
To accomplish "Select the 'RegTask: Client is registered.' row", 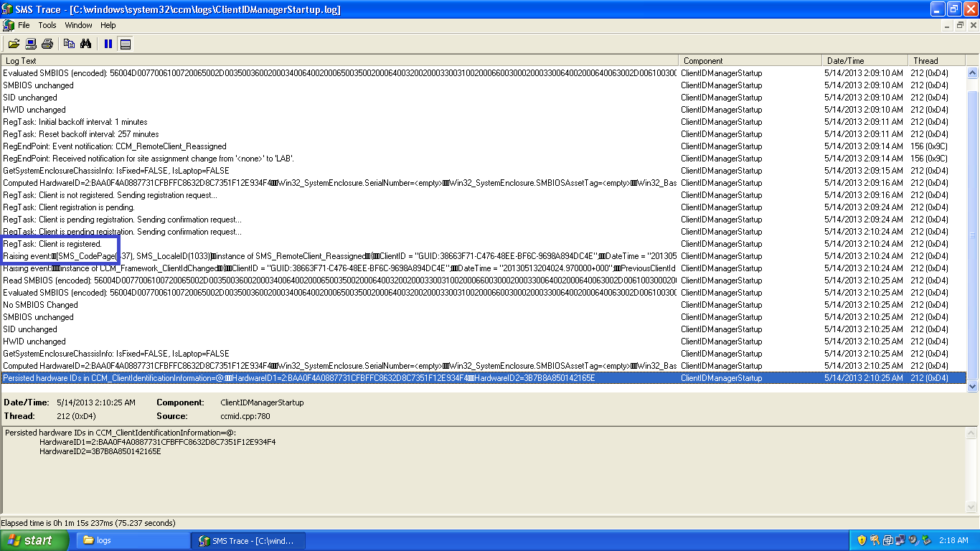I will pyautogui.click(x=484, y=244).
